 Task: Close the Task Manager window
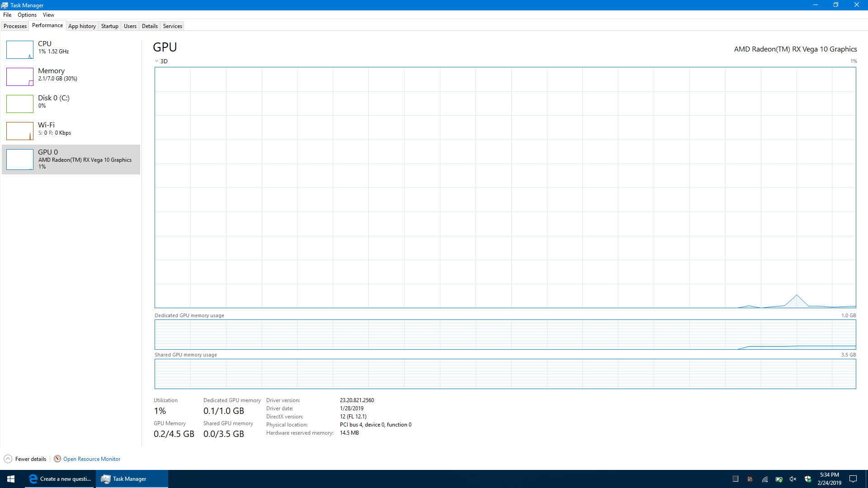point(857,5)
